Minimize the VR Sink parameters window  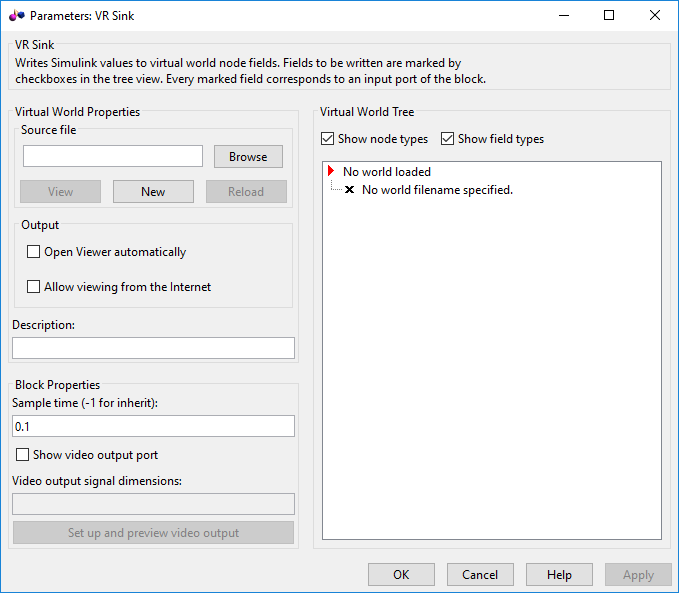pyautogui.click(x=563, y=15)
